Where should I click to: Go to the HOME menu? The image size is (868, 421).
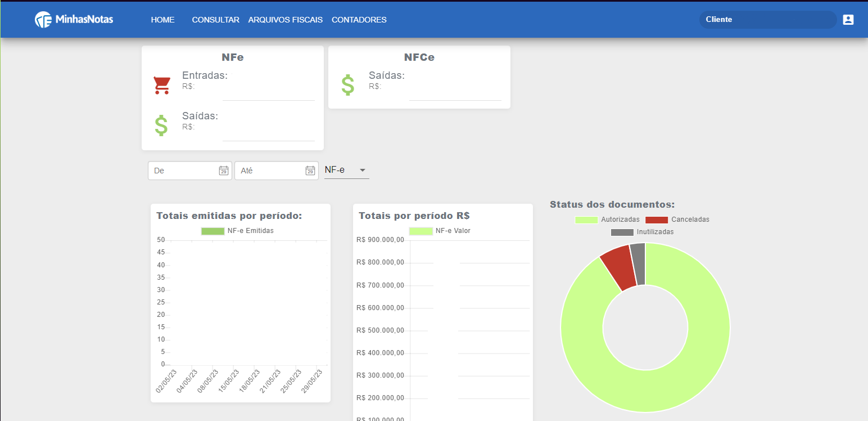(162, 20)
